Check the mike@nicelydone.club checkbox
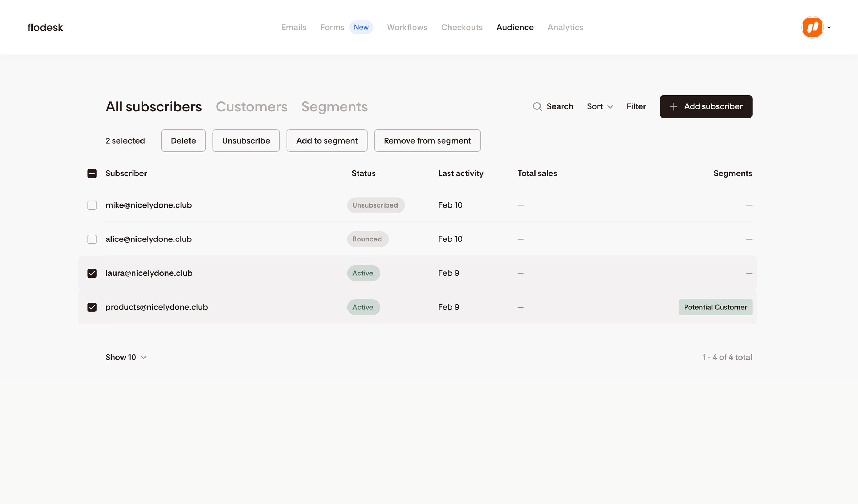Viewport: 858px width, 504px height. click(x=92, y=205)
